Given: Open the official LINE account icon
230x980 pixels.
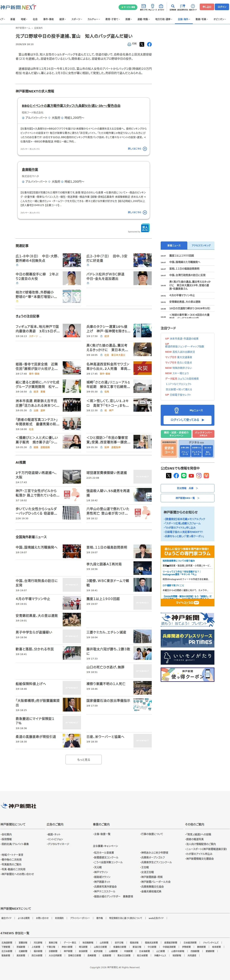Looking at the screenshot, I should [184, 476].
